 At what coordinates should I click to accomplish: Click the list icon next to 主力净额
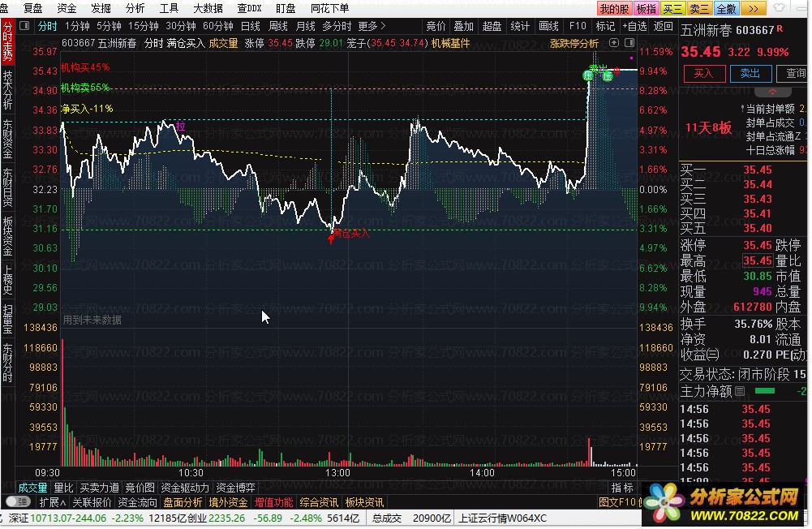coord(740,391)
